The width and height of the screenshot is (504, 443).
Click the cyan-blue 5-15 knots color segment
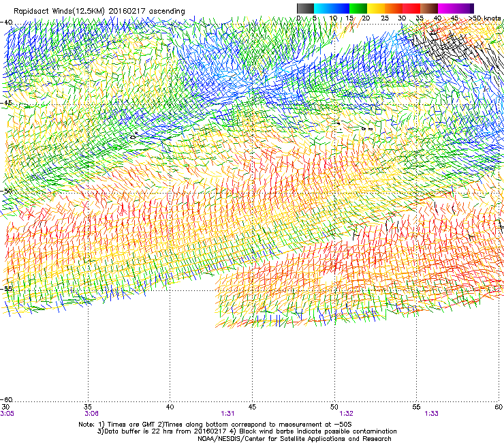point(332,8)
